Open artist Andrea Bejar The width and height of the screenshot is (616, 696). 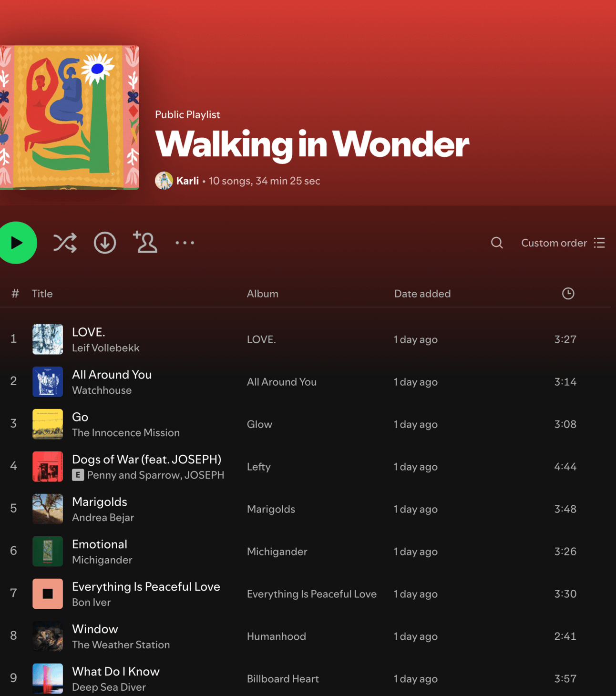[x=103, y=518]
